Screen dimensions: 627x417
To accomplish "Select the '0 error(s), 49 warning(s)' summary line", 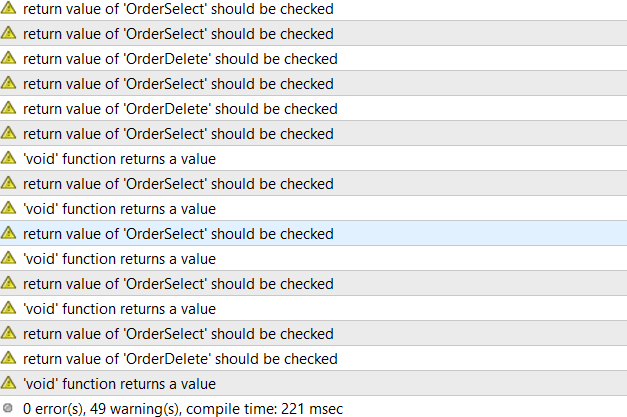I will [x=183, y=409].
